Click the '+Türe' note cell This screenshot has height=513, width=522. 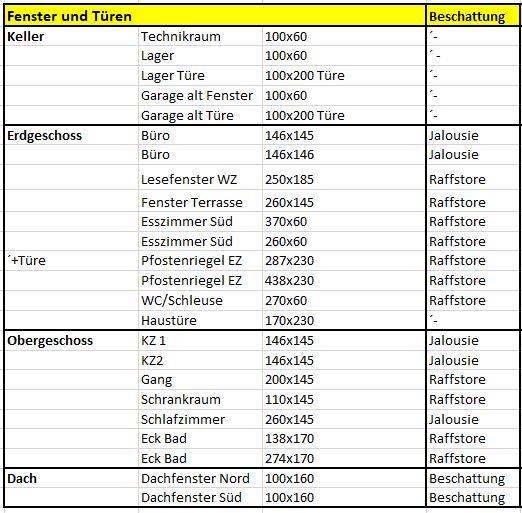click(71, 261)
